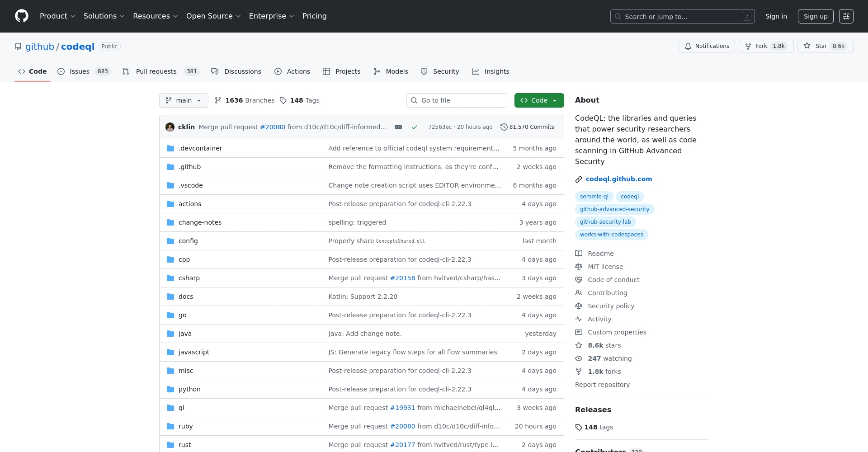
Task: Expand the Resources dropdown menu
Action: click(x=156, y=16)
